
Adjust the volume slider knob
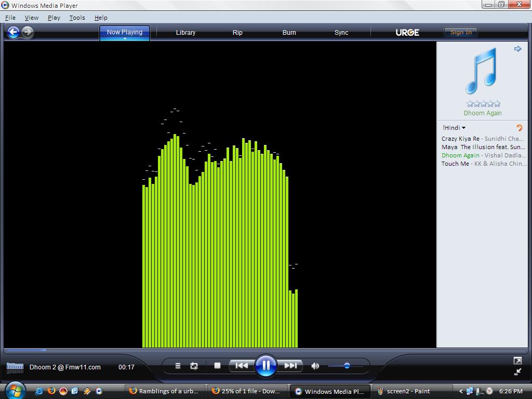click(x=347, y=366)
